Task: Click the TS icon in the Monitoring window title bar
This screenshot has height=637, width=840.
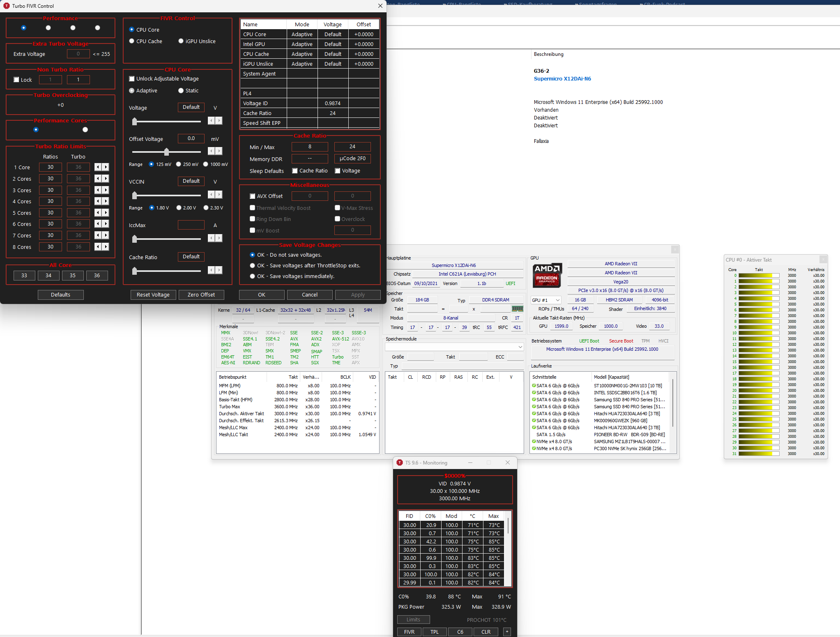Action: point(399,462)
